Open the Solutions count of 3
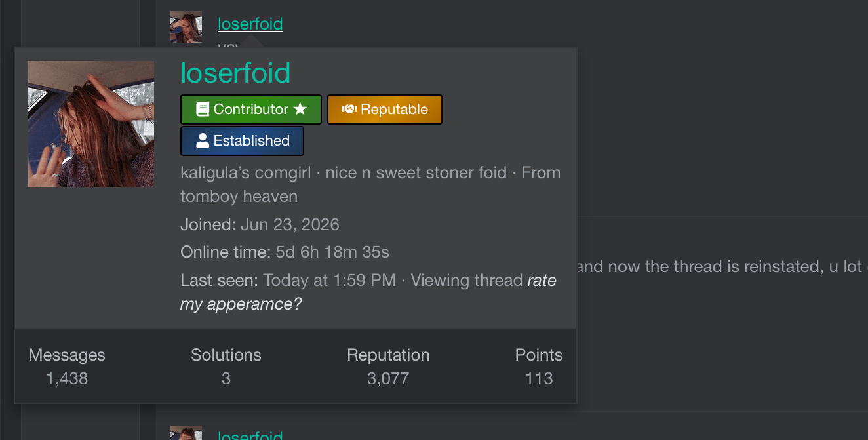Viewport: 868px width, 440px height. (226, 378)
